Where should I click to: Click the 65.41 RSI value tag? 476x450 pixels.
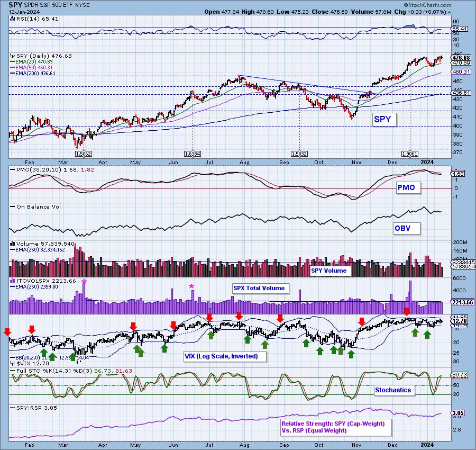pos(460,29)
